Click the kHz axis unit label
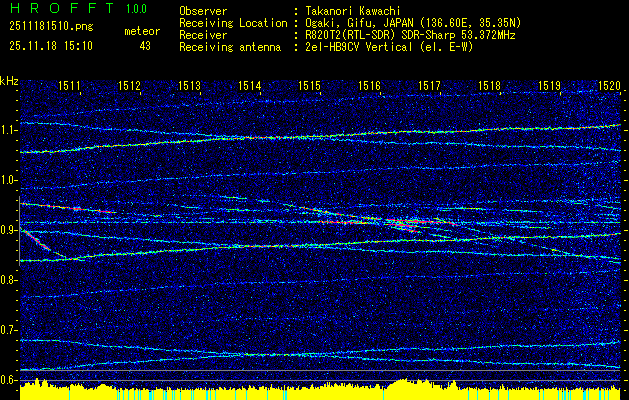629x400 pixels. pyautogui.click(x=9, y=81)
